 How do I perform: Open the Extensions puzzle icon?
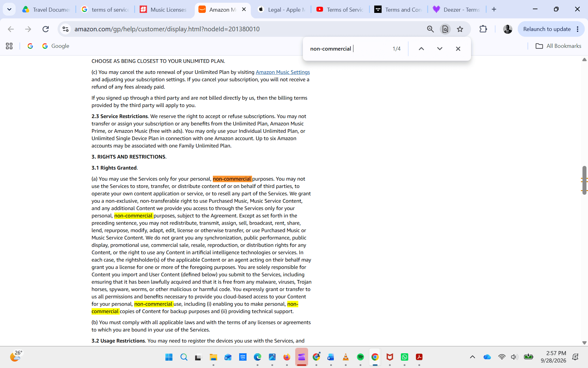(483, 29)
